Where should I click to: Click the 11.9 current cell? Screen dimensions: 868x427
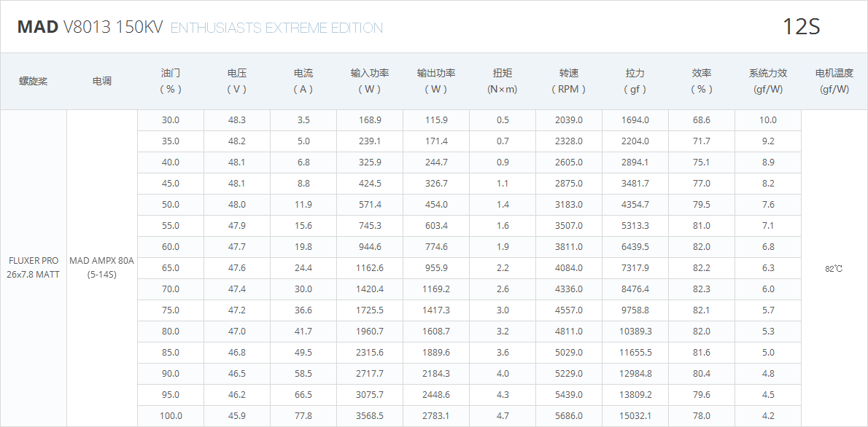[x=303, y=205]
